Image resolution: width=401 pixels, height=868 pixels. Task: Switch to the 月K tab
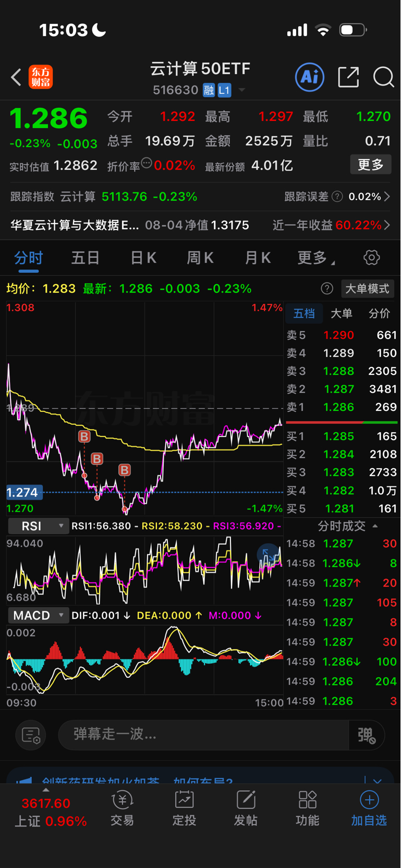pos(258,258)
